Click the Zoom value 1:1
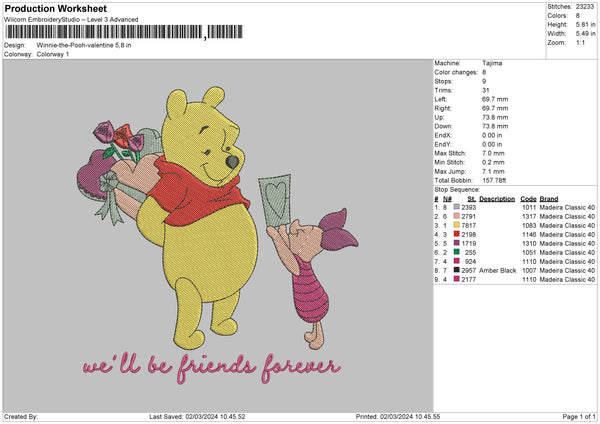 pos(580,43)
